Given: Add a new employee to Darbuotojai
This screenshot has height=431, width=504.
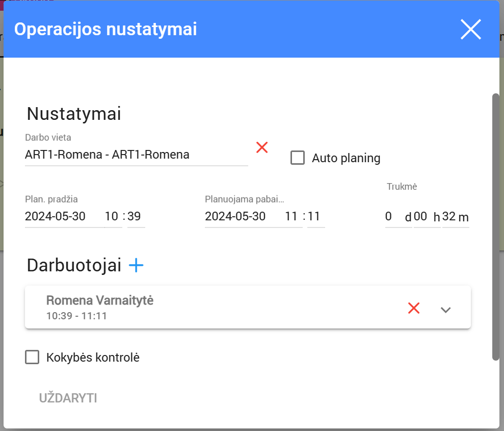Looking at the screenshot, I should [136, 265].
